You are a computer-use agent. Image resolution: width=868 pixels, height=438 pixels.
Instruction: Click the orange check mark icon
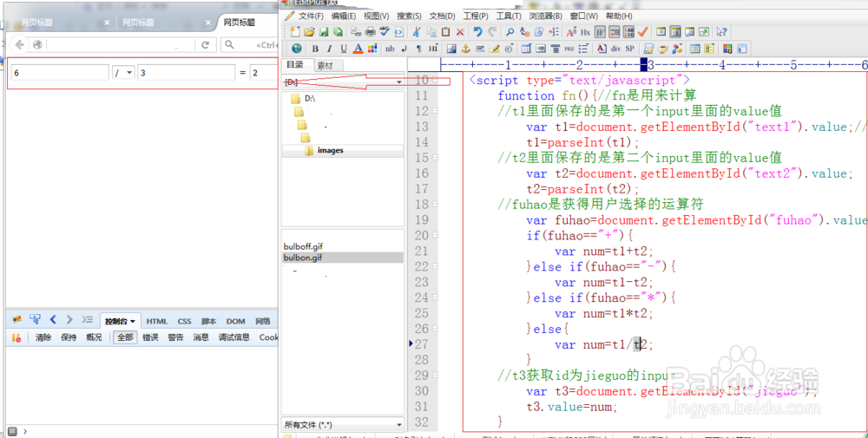point(642,32)
